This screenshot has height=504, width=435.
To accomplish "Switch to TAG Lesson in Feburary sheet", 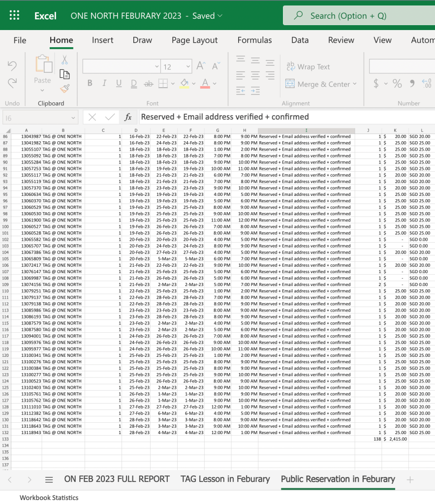I will tap(225, 479).
